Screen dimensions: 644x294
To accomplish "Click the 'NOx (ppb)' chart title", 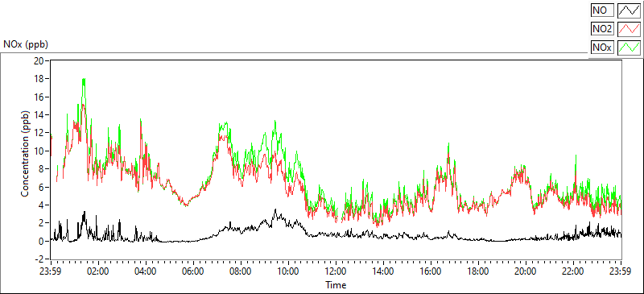I will point(26,45).
